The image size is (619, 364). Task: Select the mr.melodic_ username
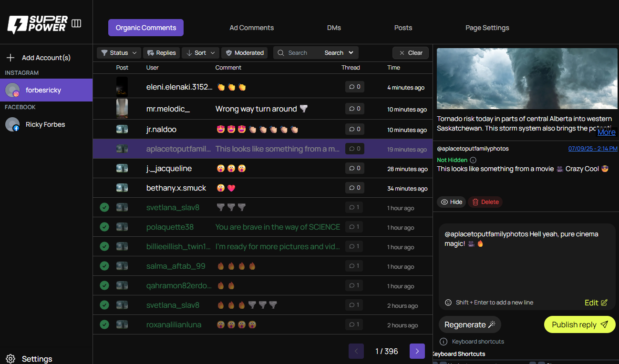point(168,109)
